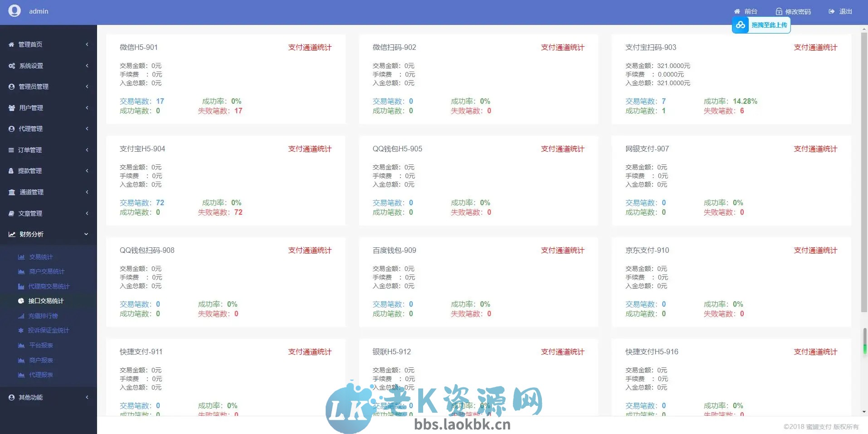Open 管理员管理 via its person icon
Image resolution: width=868 pixels, height=434 pixels.
pos(11,87)
